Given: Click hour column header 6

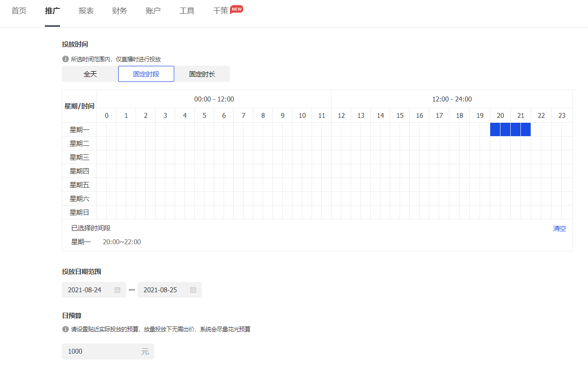Looking at the screenshot, I should point(224,116).
